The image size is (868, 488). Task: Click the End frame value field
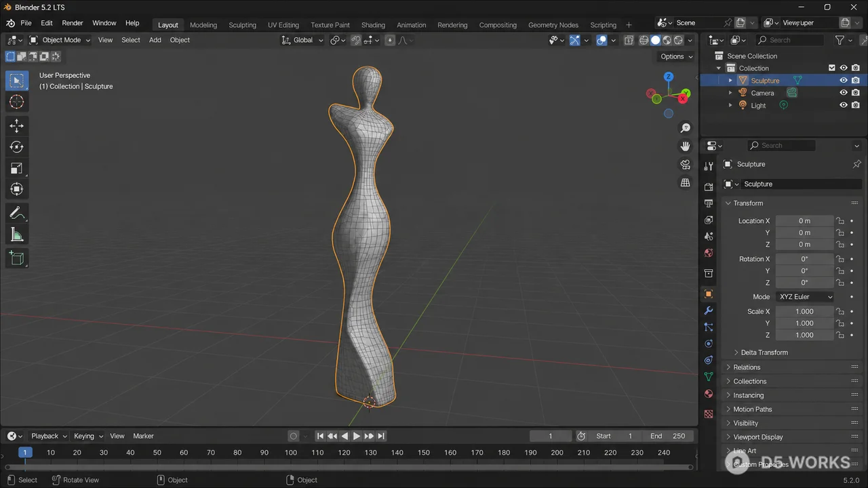tap(668, 436)
